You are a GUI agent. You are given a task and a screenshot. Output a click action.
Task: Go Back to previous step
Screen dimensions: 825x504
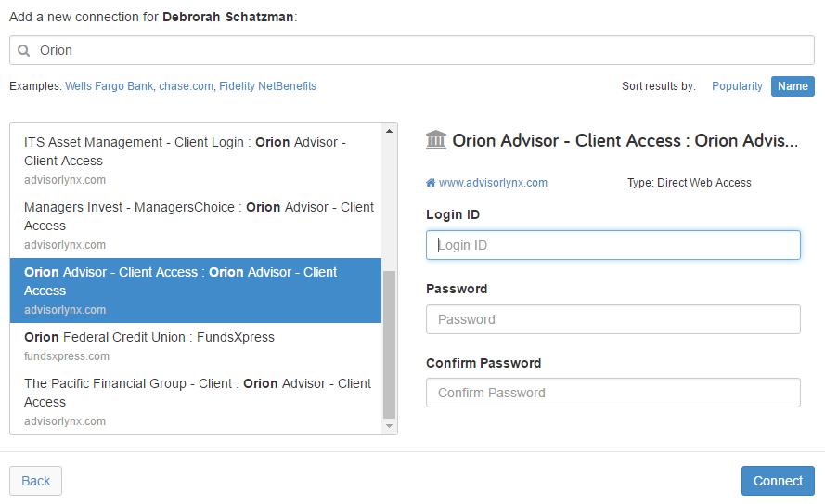click(x=36, y=481)
